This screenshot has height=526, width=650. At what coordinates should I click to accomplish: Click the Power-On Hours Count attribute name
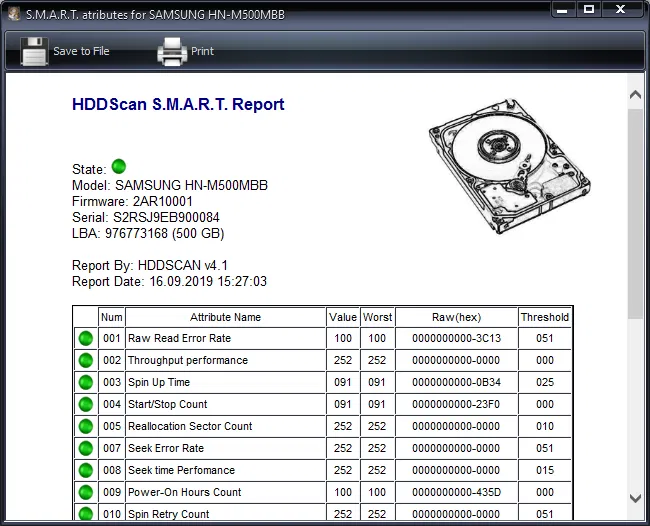tap(184, 492)
